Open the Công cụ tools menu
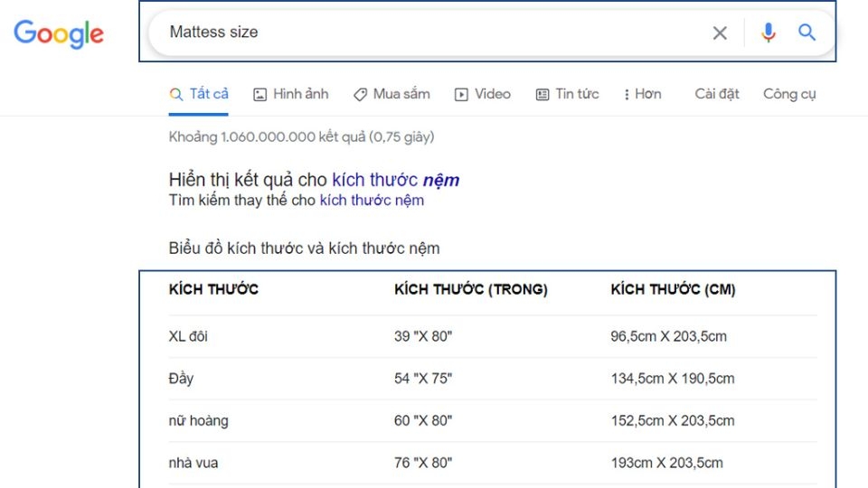The image size is (868, 488). click(x=789, y=94)
